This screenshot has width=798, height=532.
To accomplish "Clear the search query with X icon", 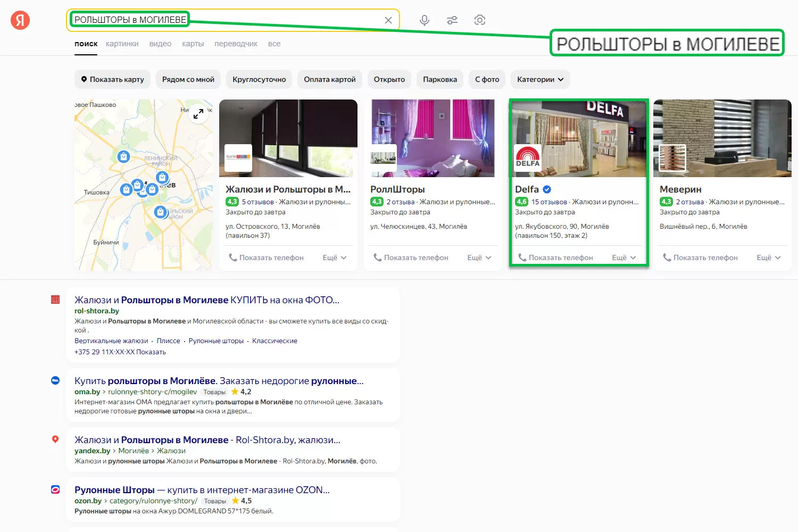I will [x=388, y=20].
